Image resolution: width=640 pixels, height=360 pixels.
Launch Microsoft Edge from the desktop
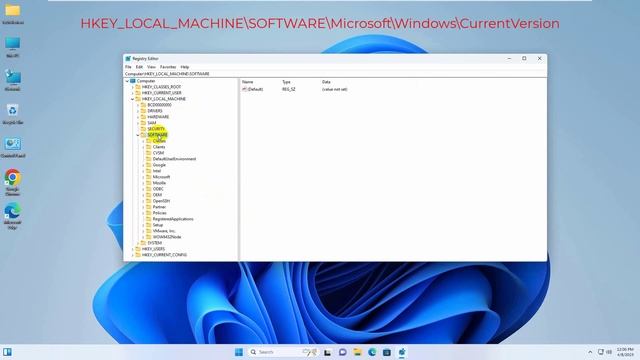13,216
